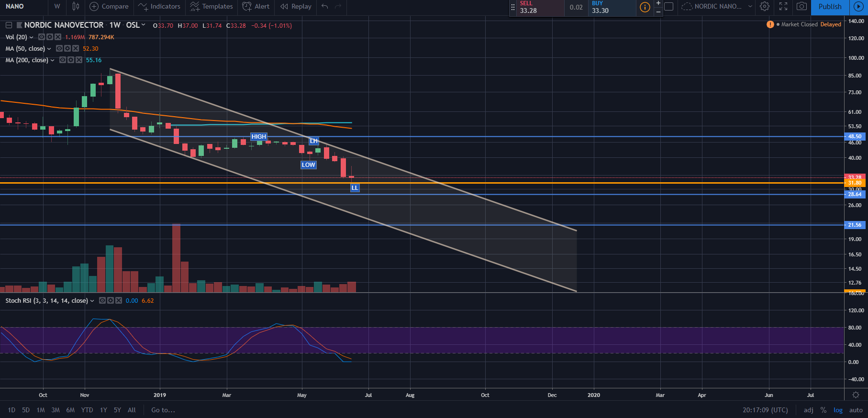Start bar Replay mode

coord(296,6)
